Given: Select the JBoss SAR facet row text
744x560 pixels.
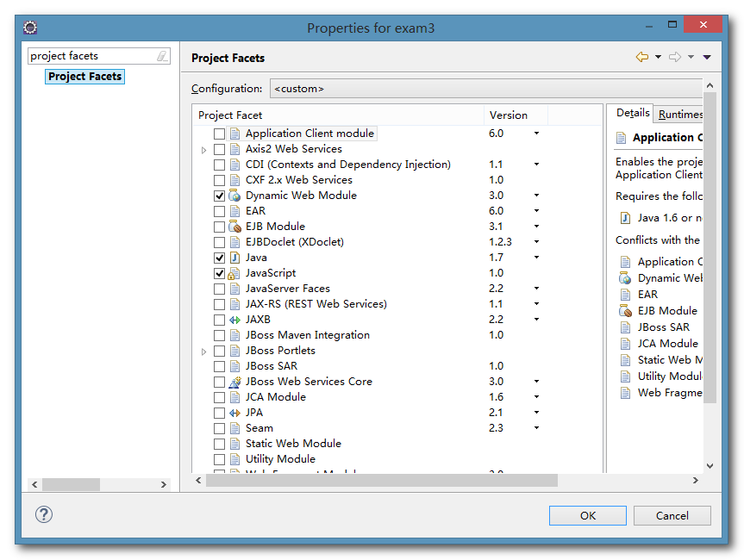Looking at the screenshot, I should [x=272, y=366].
